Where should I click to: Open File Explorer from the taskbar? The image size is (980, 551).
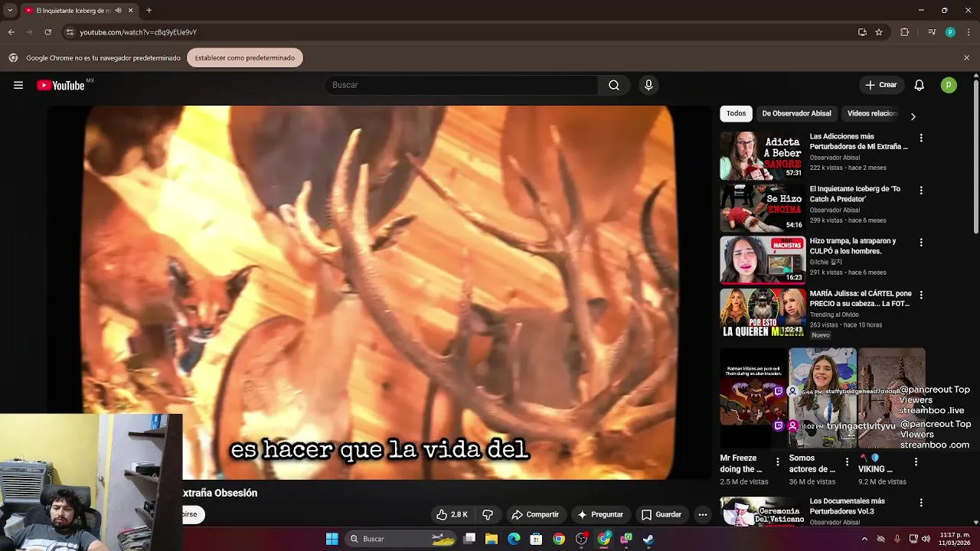pyautogui.click(x=492, y=539)
